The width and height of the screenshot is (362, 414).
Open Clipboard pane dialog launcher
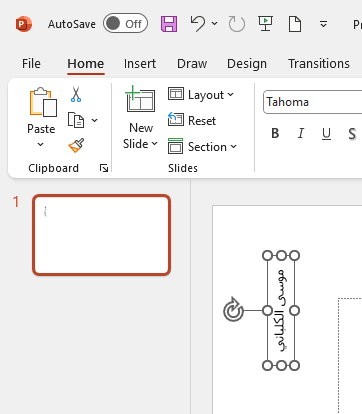tap(104, 168)
